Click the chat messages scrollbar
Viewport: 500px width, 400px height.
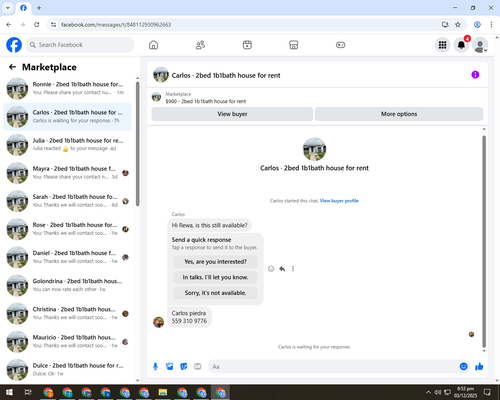pyautogui.click(x=484, y=241)
